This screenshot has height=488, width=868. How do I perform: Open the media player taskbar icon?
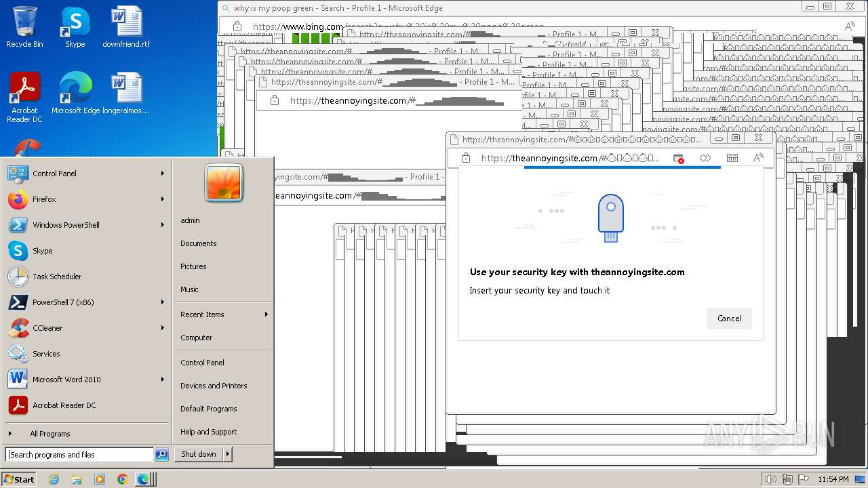(100, 479)
